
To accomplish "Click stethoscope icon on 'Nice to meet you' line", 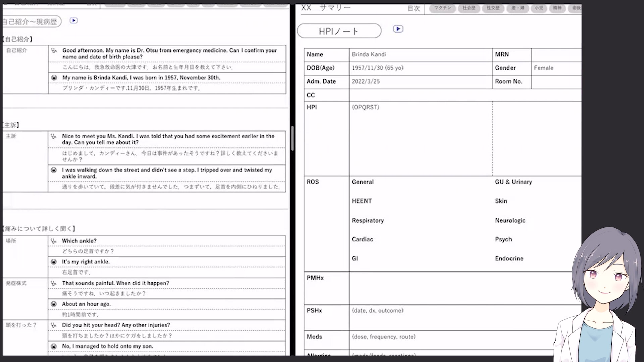I will (x=53, y=136).
